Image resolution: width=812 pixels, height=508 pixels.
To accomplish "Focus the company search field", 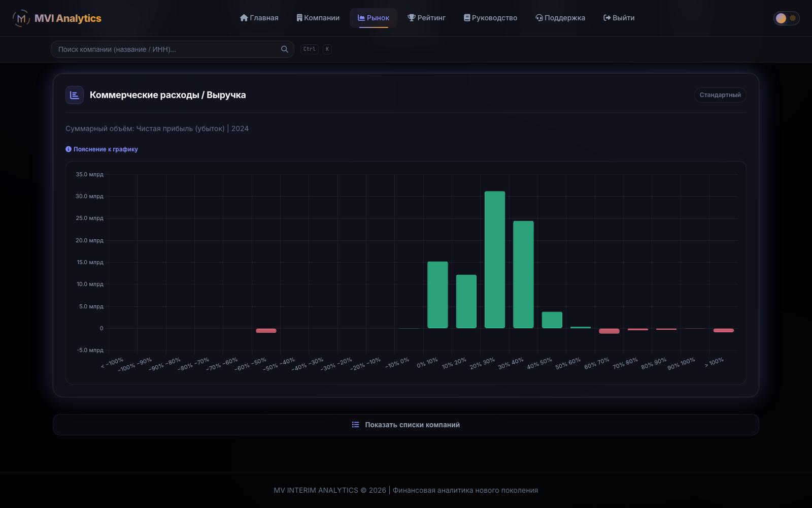I will coord(173,49).
